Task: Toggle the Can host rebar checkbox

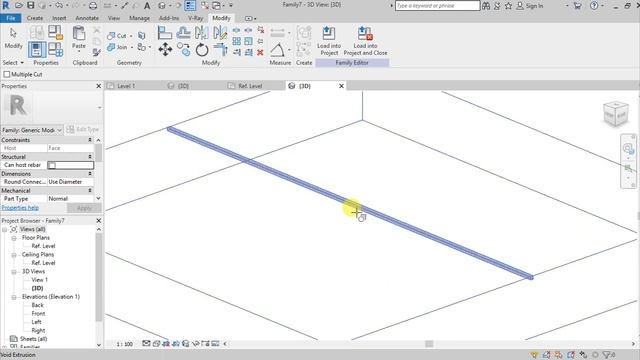Action: click(x=52, y=165)
